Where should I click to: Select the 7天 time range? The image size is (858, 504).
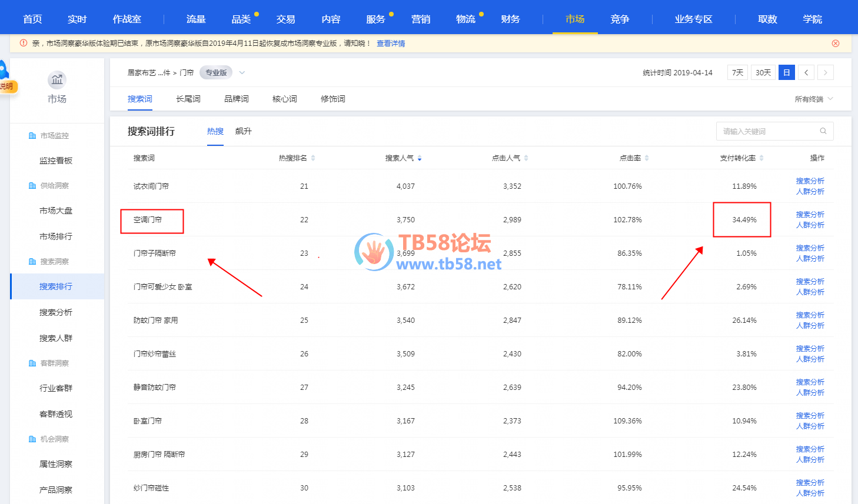pos(737,73)
